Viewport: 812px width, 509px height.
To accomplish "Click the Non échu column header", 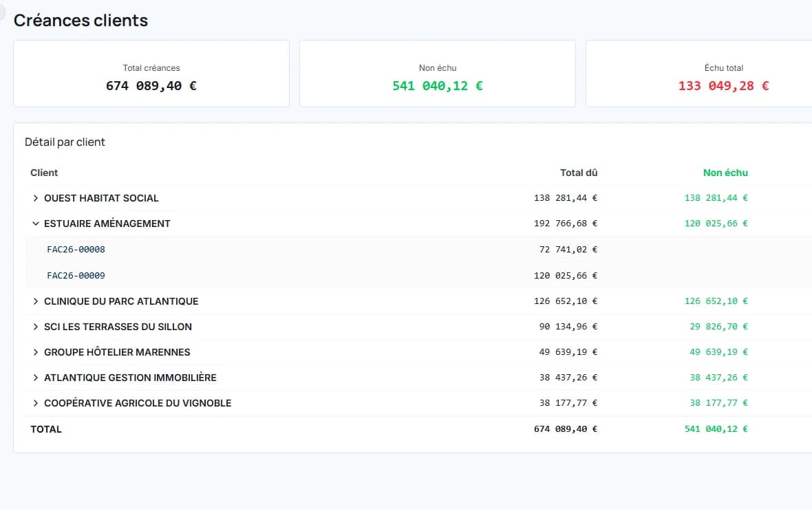I will pos(725,173).
